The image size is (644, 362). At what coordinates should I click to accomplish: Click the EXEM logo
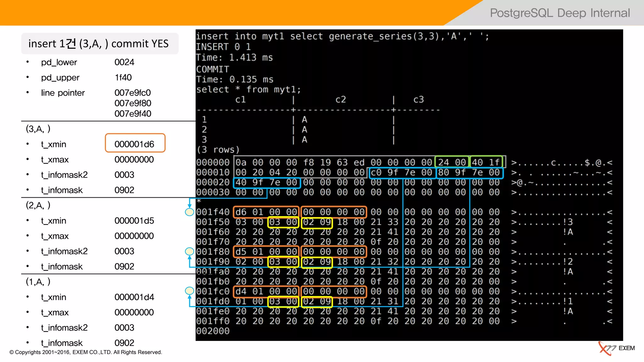[617, 348]
